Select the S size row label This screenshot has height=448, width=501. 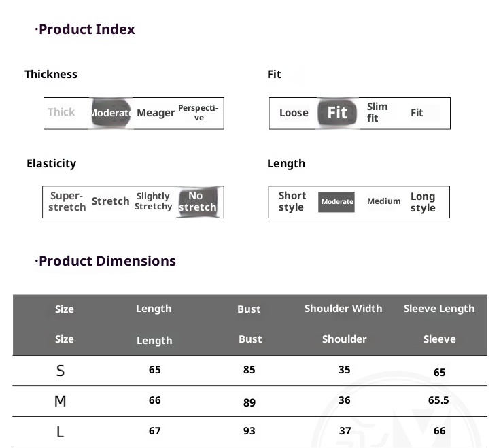61,371
